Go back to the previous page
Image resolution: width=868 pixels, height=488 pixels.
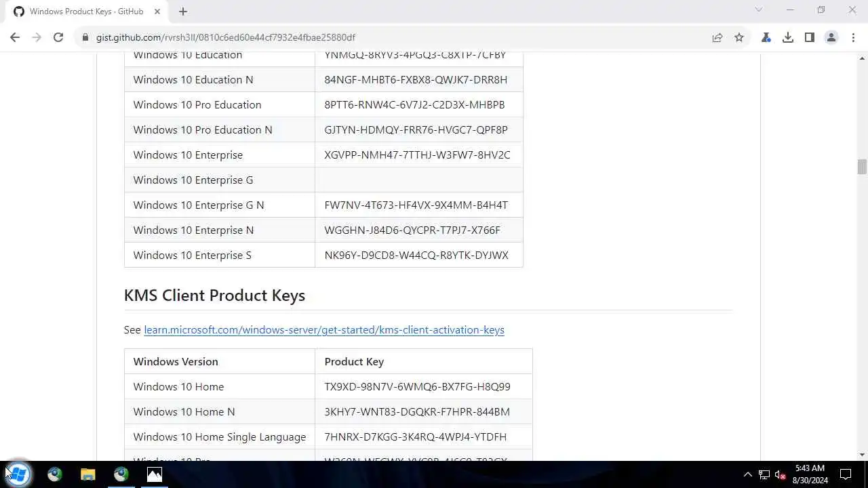tap(15, 37)
